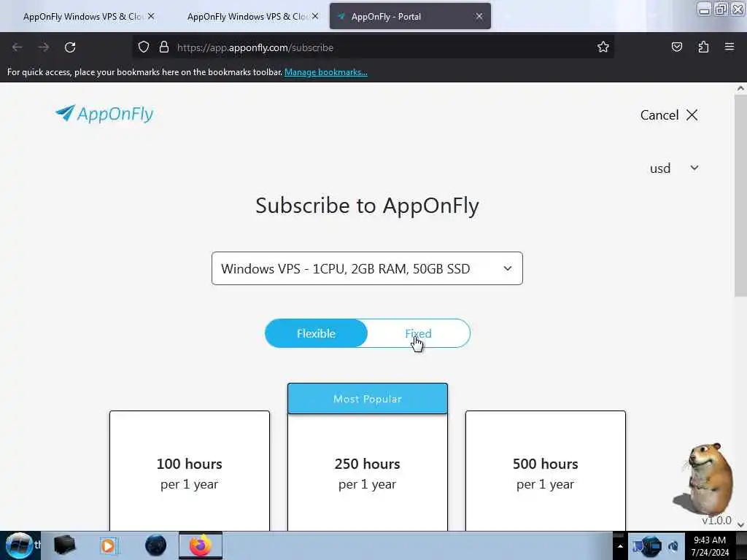Image resolution: width=747 pixels, height=560 pixels.
Task: Open Pocket save icon in toolbar
Action: (x=676, y=47)
